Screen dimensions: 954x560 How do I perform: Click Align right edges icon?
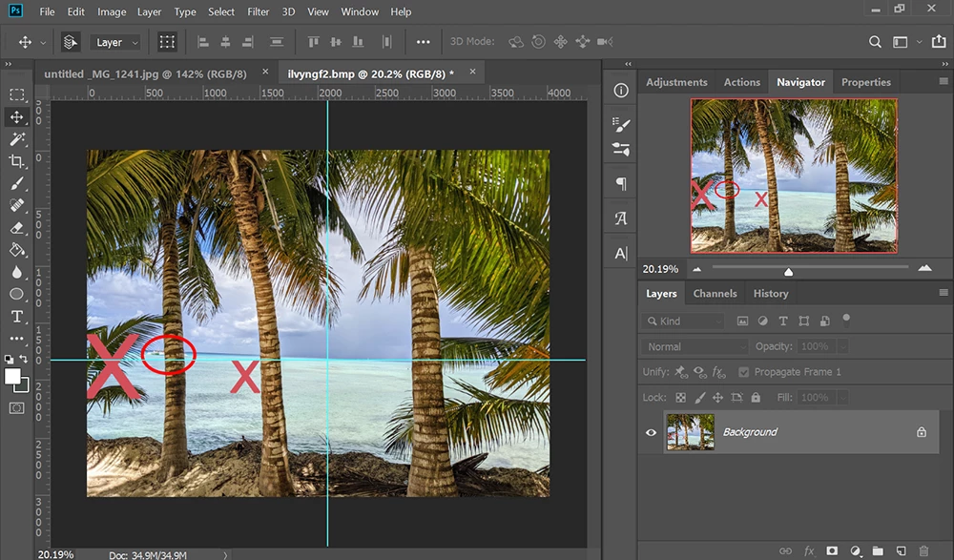click(247, 42)
